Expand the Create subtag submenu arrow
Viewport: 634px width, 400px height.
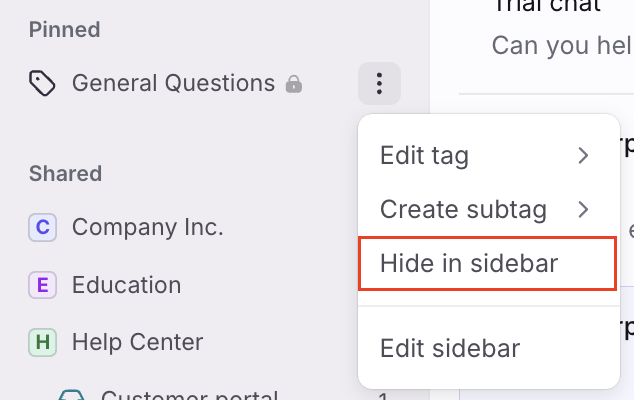point(583,210)
